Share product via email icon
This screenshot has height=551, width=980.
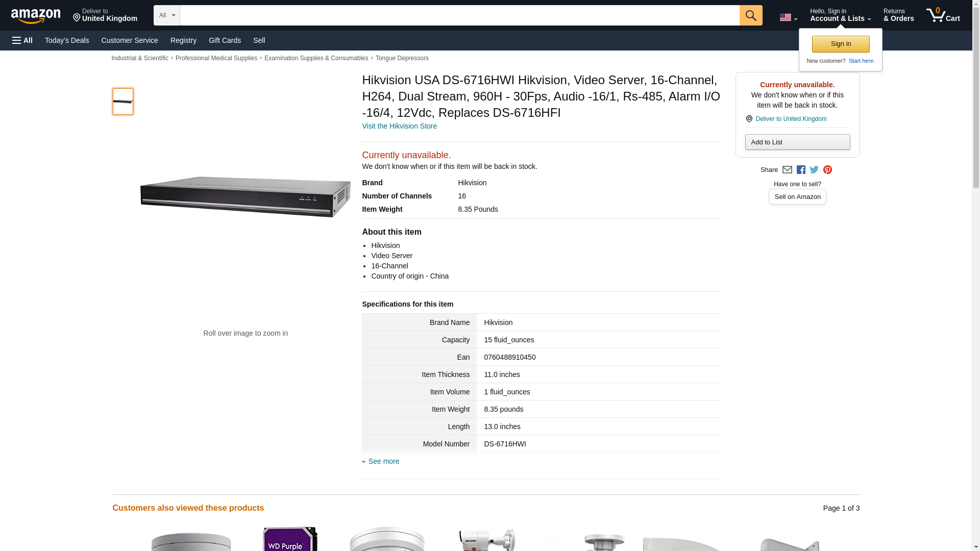click(x=787, y=170)
